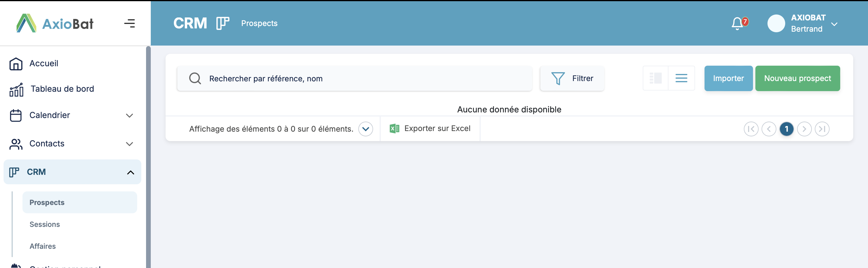
Task: Click the Nouveau prospect button
Action: click(797, 78)
